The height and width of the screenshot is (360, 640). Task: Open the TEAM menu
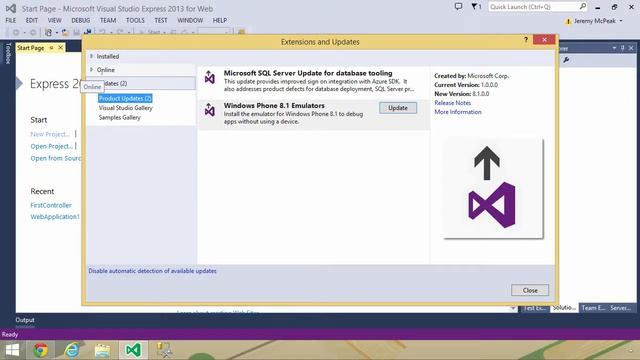108,20
